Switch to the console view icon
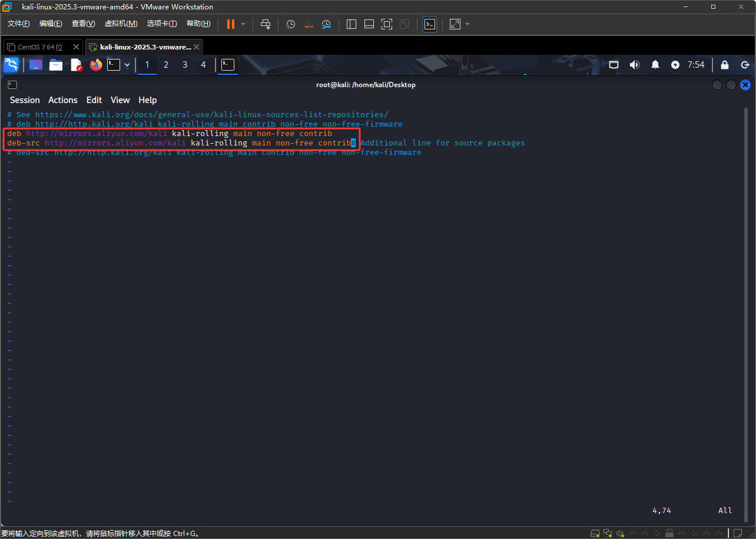 [x=430, y=24]
